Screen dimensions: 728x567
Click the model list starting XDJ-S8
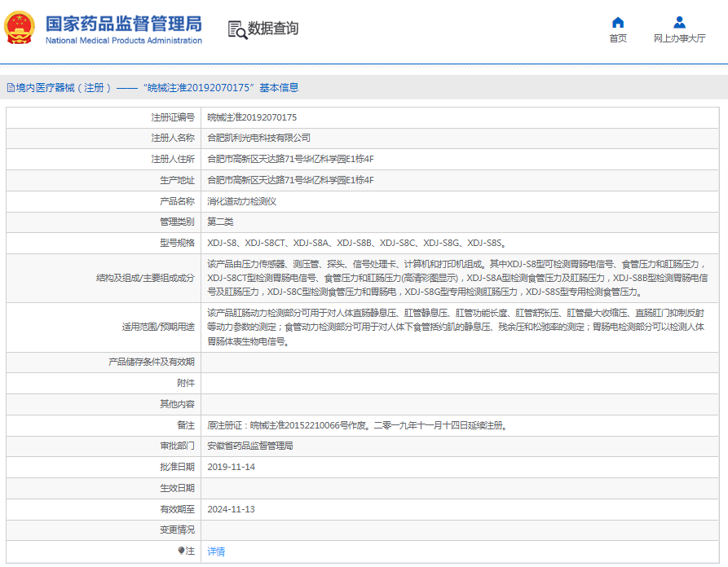[x=356, y=243]
